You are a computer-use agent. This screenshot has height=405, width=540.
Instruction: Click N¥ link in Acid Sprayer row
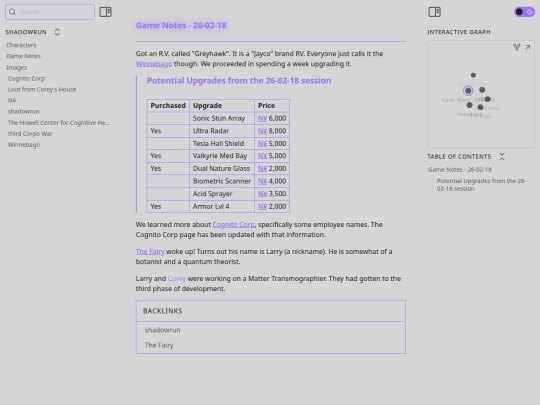(x=262, y=194)
